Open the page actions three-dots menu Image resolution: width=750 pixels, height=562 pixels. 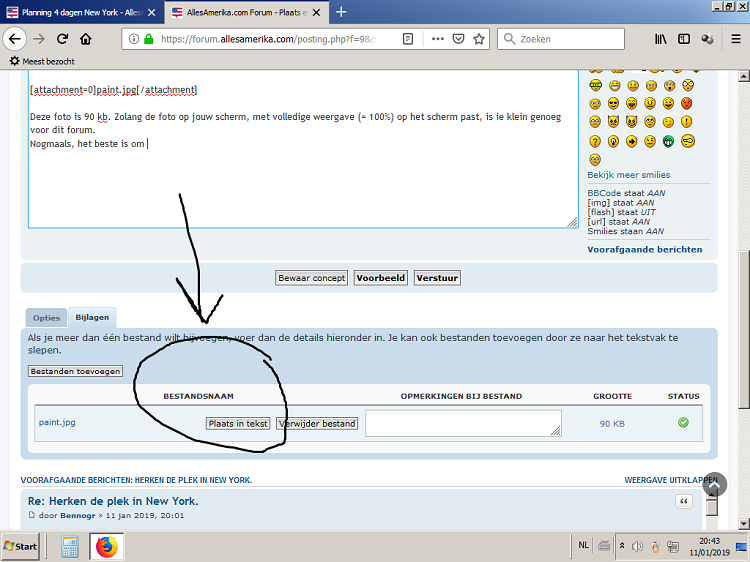click(x=437, y=39)
